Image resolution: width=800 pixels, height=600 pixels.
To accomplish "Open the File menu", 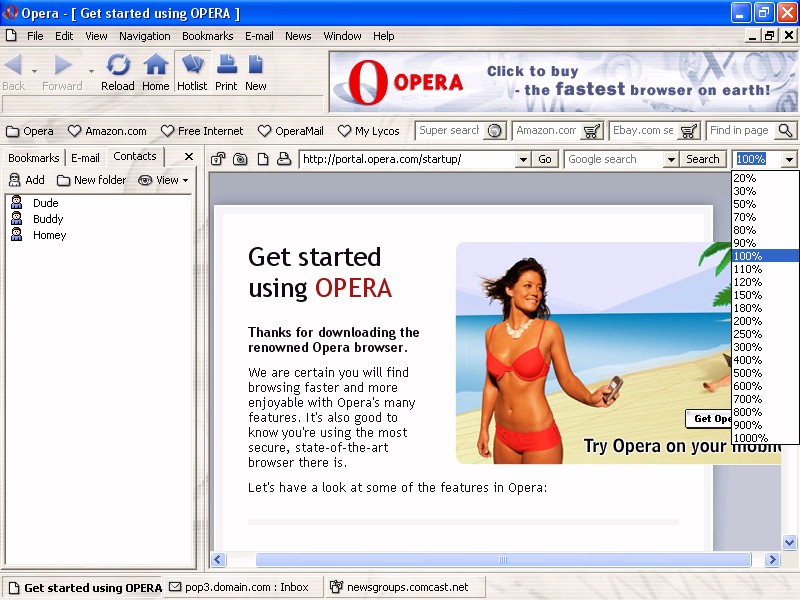I will (35, 36).
